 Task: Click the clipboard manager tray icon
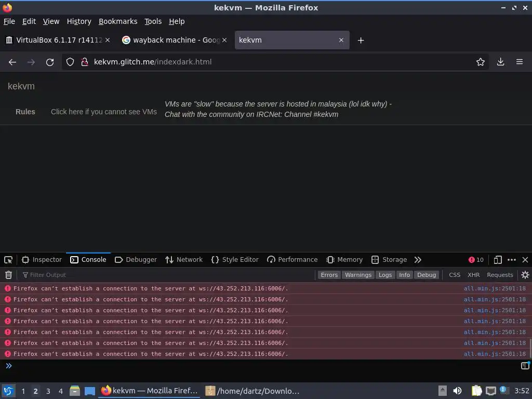477,391
